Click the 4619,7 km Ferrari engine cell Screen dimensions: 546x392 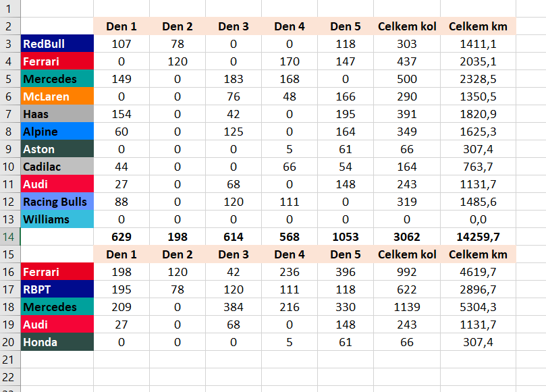click(x=478, y=272)
